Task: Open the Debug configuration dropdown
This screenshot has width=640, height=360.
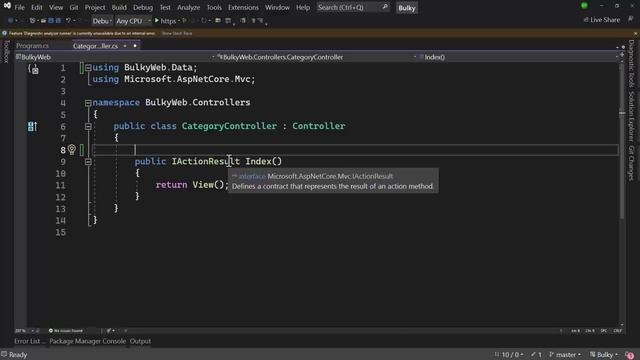Action: coord(102,20)
